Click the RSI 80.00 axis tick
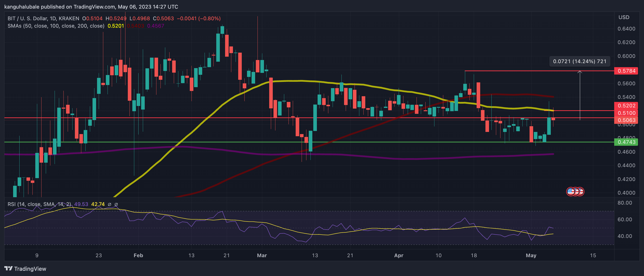The image size is (644, 276). (x=625, y=203)
